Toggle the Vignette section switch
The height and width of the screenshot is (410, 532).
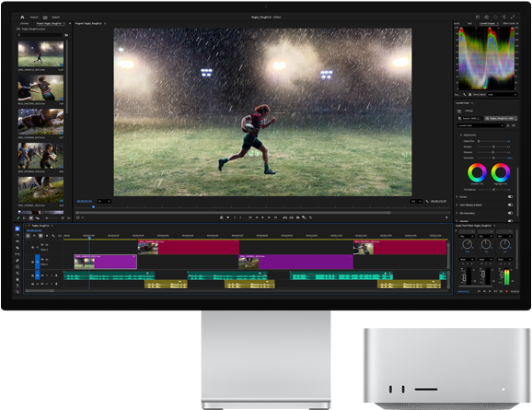click(510, 221)
